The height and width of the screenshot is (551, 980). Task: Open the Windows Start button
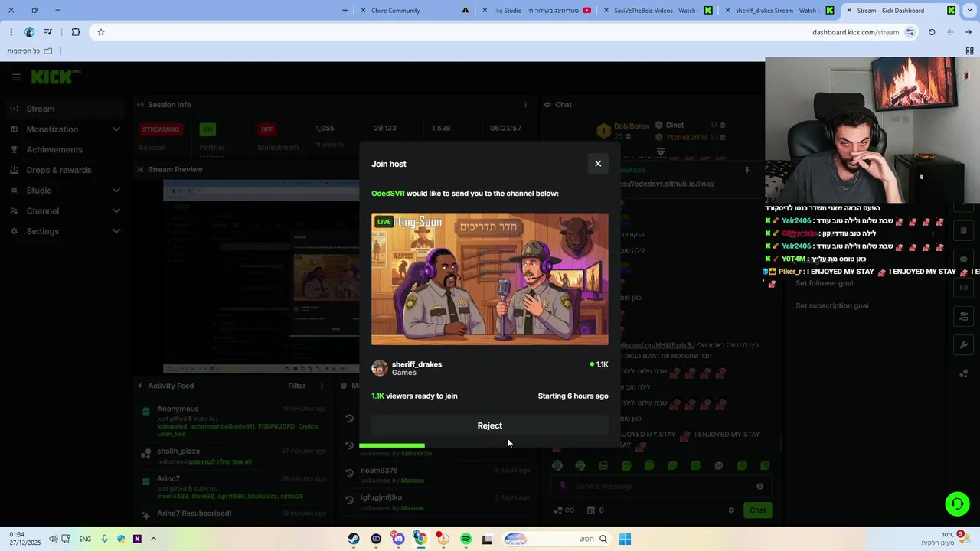point(625,539)
